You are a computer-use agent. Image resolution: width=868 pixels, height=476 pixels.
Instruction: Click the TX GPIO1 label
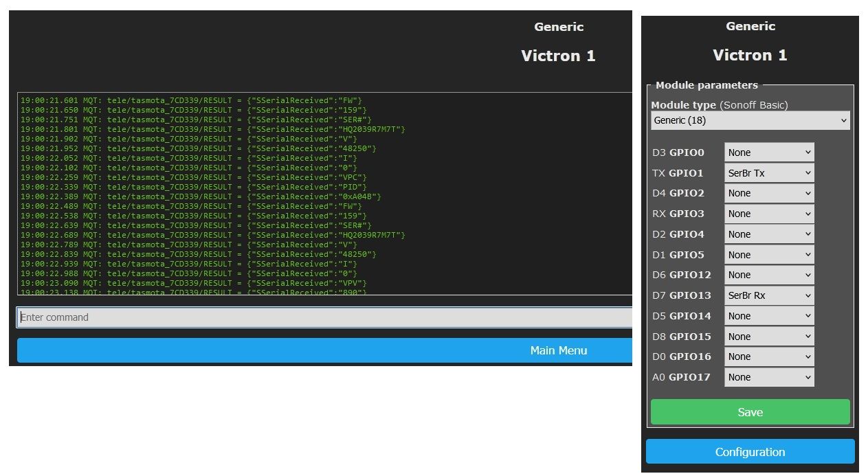pos(678,173)
